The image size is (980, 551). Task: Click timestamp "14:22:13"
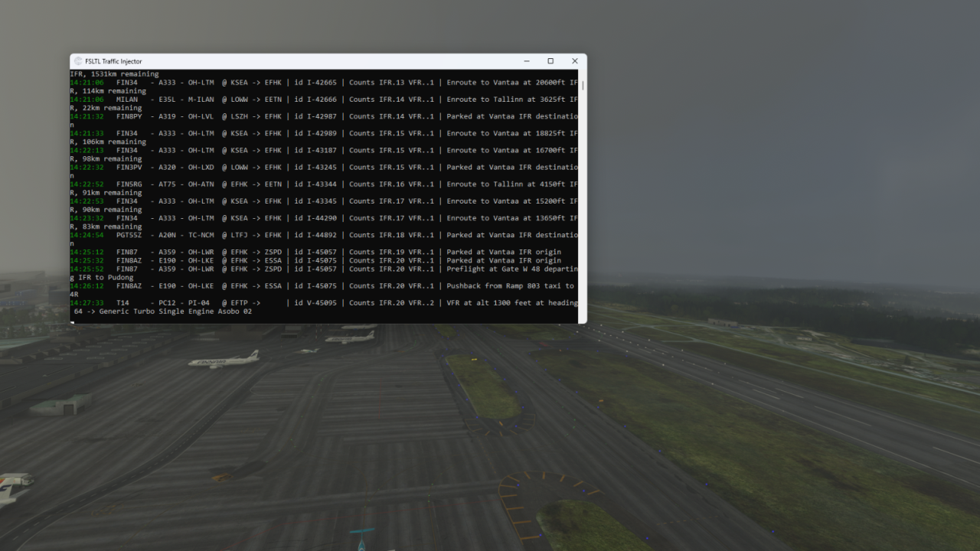click(x=87, y=150)
